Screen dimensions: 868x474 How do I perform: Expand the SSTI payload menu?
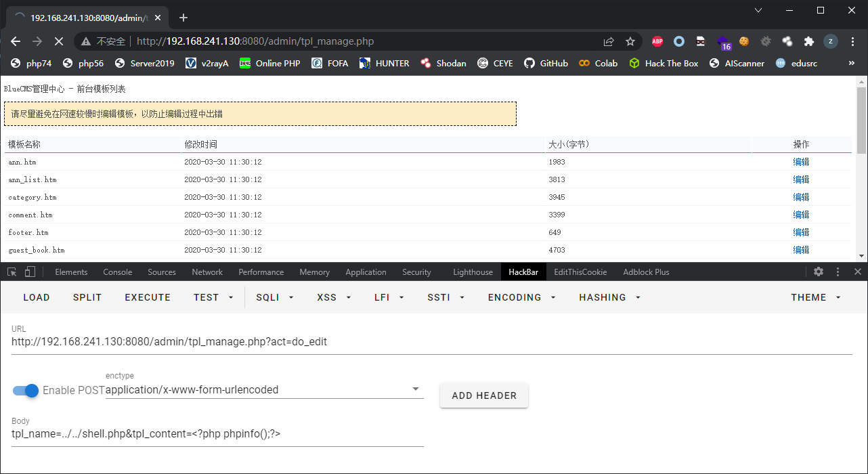[x=445, y=297]
